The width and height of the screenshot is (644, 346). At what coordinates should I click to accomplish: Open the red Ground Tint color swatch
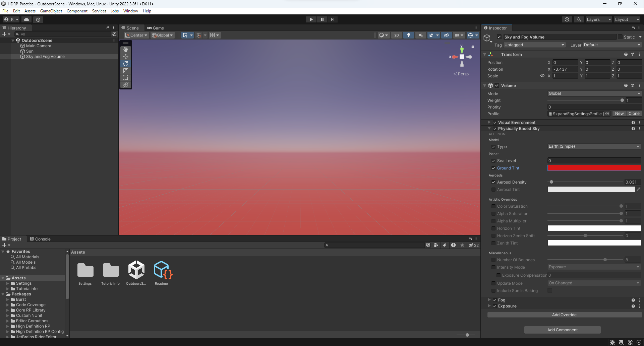tap(594, 168)
